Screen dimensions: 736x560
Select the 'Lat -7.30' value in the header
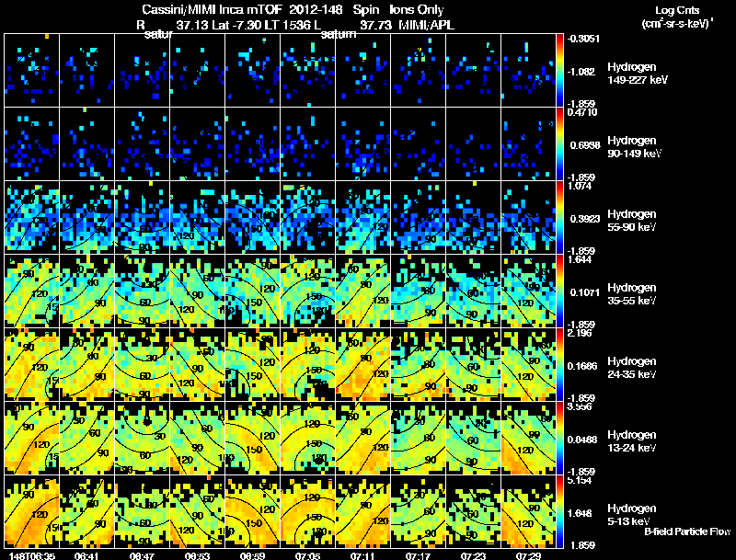tap(236, 25)
